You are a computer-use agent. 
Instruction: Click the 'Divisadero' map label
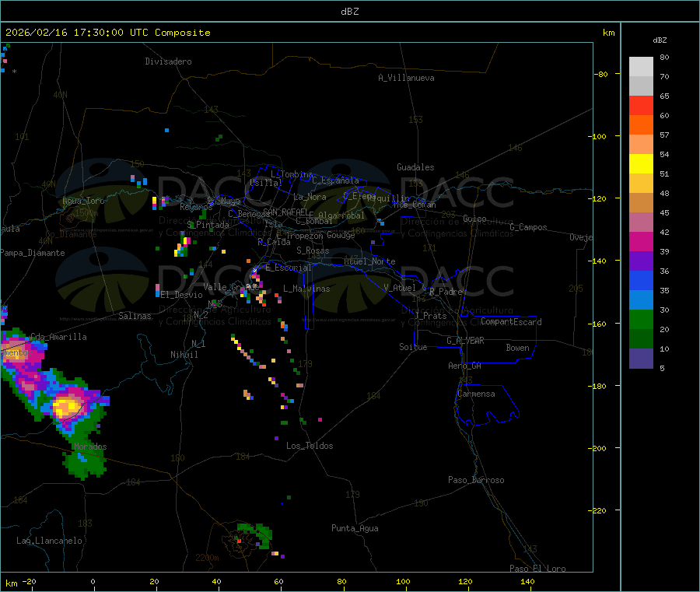click(168, 61)
